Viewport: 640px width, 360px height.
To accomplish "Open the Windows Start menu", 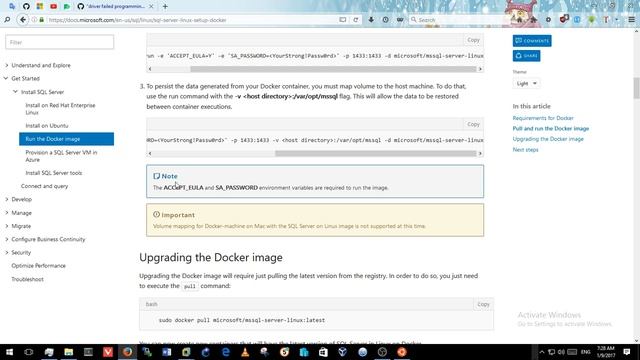I will tap(9, 352).
